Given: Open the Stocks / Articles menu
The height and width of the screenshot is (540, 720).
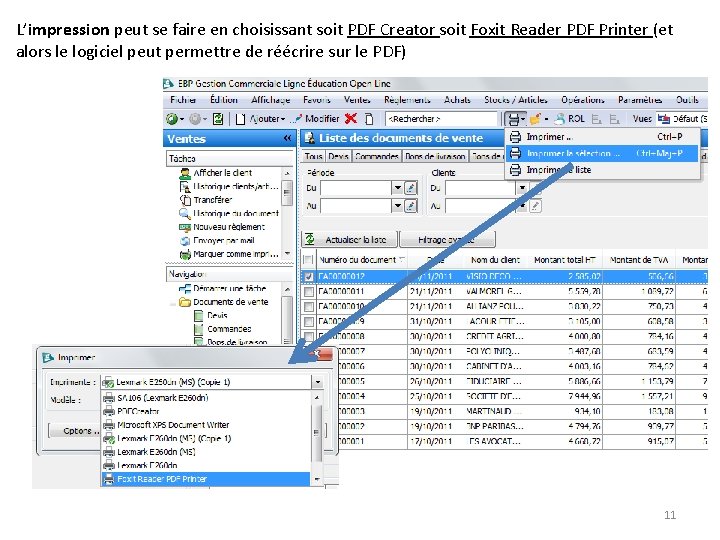Looking at the screenshot, I should point(516,100).
